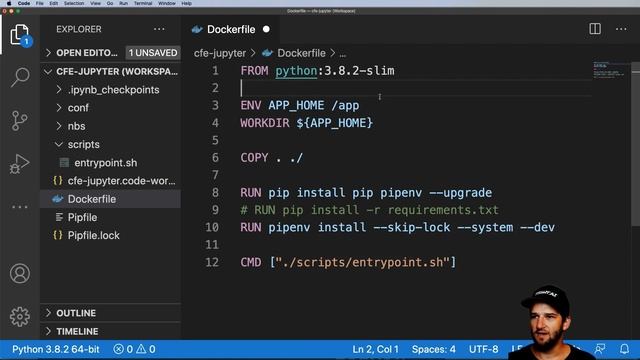Open entrypoint.sh in the file tree
This screenshot has height=360, width=640.
point(111,163)
